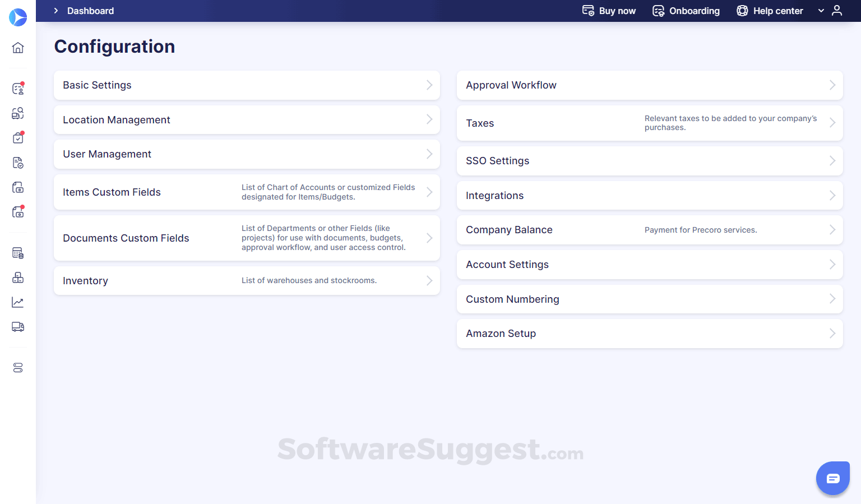Select the purchase orders bag icon with notification dot
Screen dimensions: 861x504
click(x=18, y=137)
